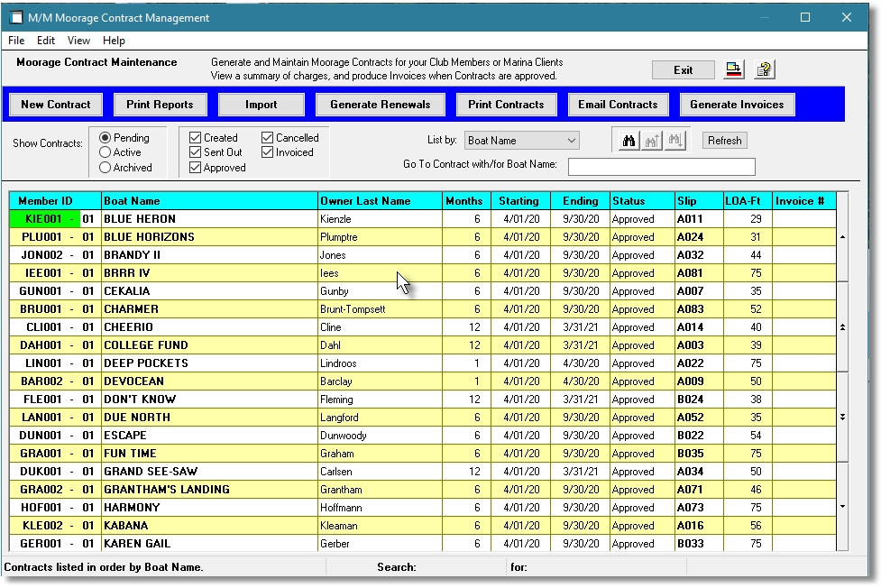881x588 pixels.
Task: Click the Go To Contract input field
Action: click(661, 166)
